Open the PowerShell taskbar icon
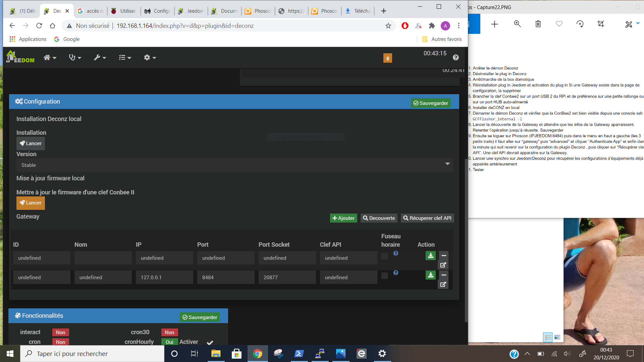The width and height of the screenshot is (644, 362). click(299, 354)
